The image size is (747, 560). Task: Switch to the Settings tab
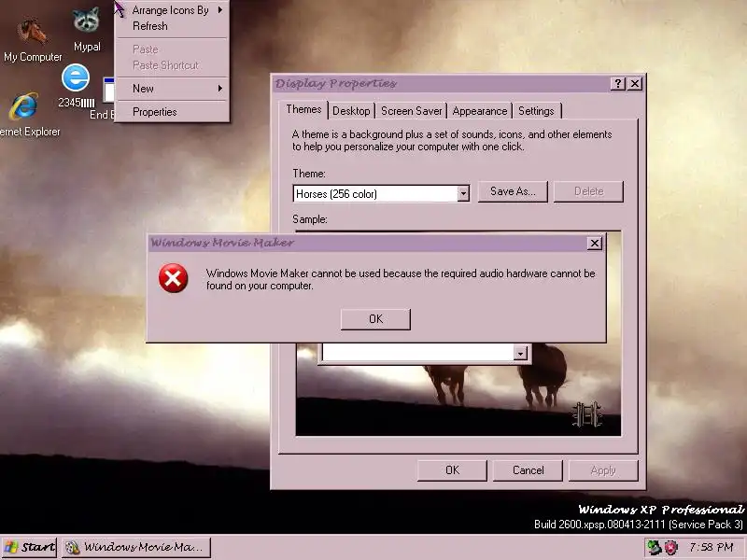(536, 111)
